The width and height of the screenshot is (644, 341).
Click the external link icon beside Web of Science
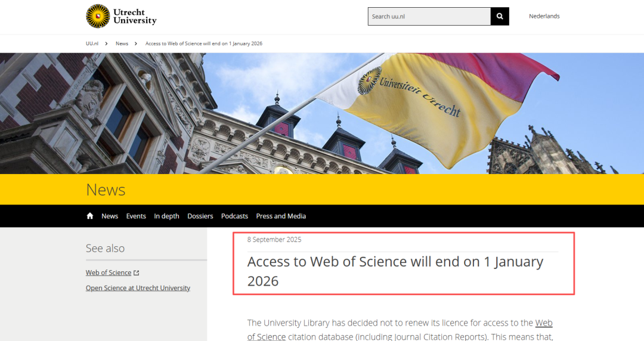tap(137, 273)
